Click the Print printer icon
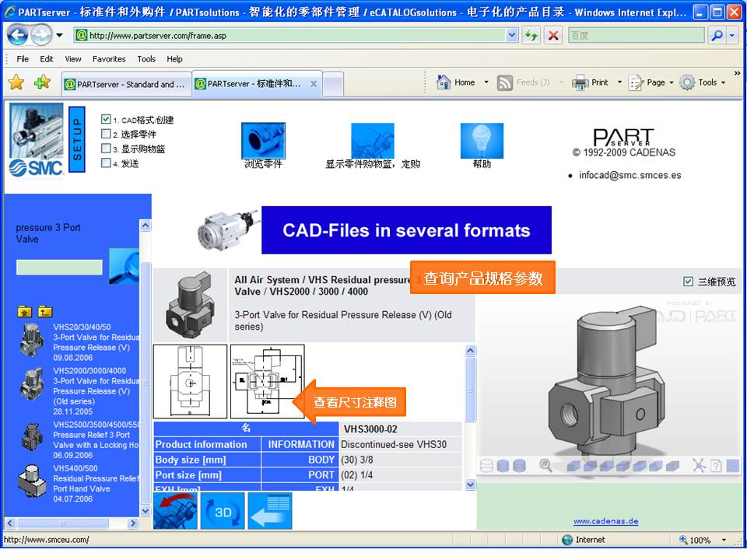Screen dimensions: 747x560 (x=580, y=82)
